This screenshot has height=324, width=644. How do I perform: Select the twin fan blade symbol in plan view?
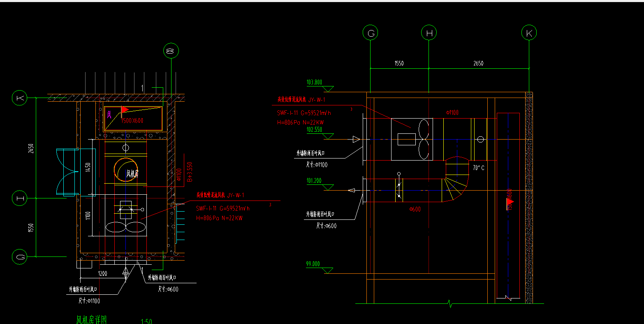point(125,227)
